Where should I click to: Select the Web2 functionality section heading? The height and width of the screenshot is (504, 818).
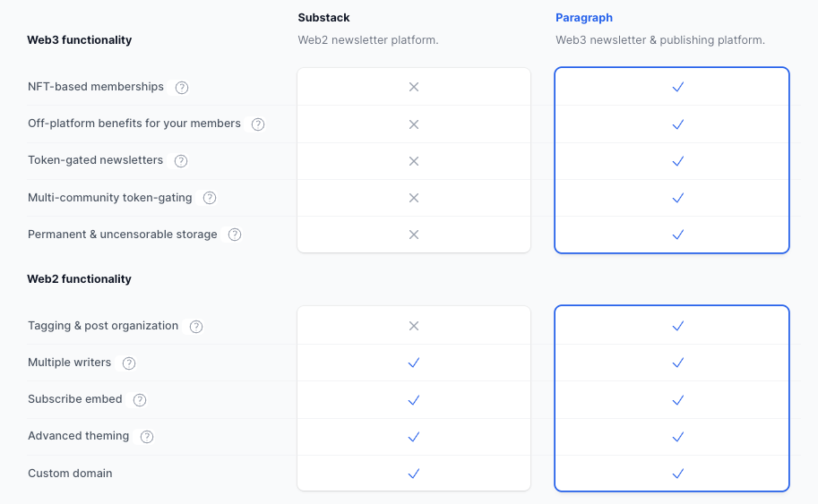(x=80, y=278)
